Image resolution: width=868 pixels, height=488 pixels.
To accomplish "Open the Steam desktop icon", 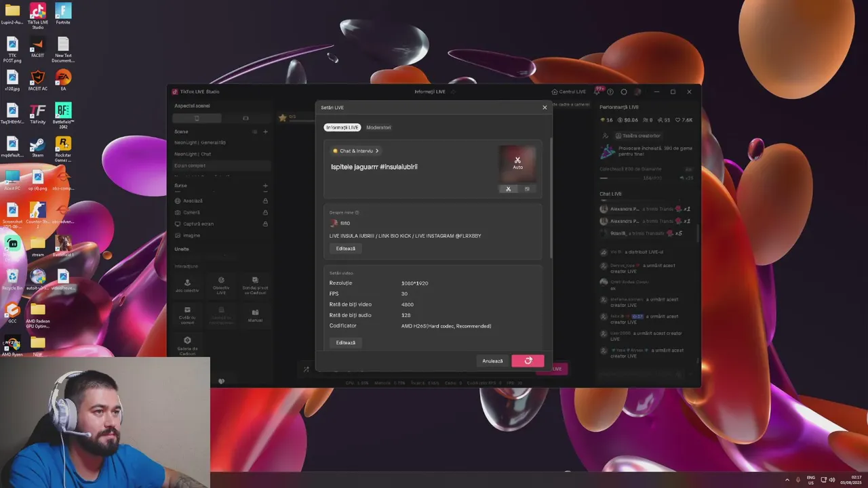I will (37, 146).
